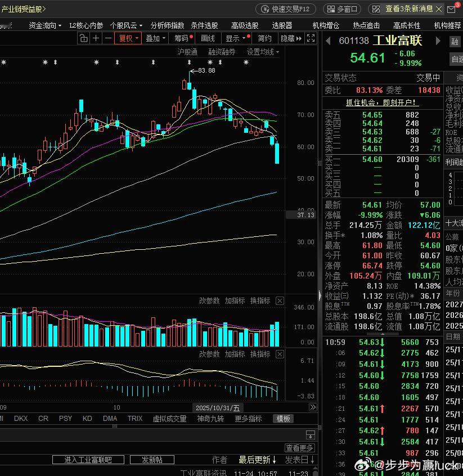Sort posts by 发表日
The width and height of the screenshot is (463, 476).
299,460
